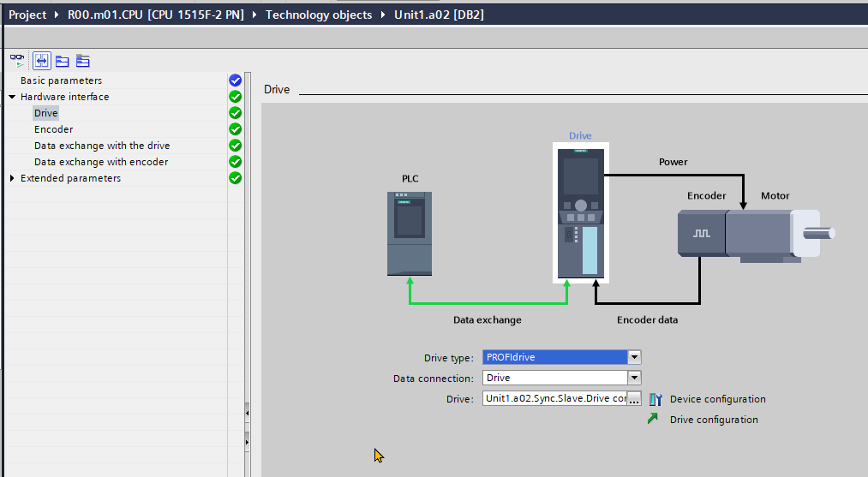
Task: Toggle the highlighted navigation view toolbar icon
Action: tap(41, 60)
